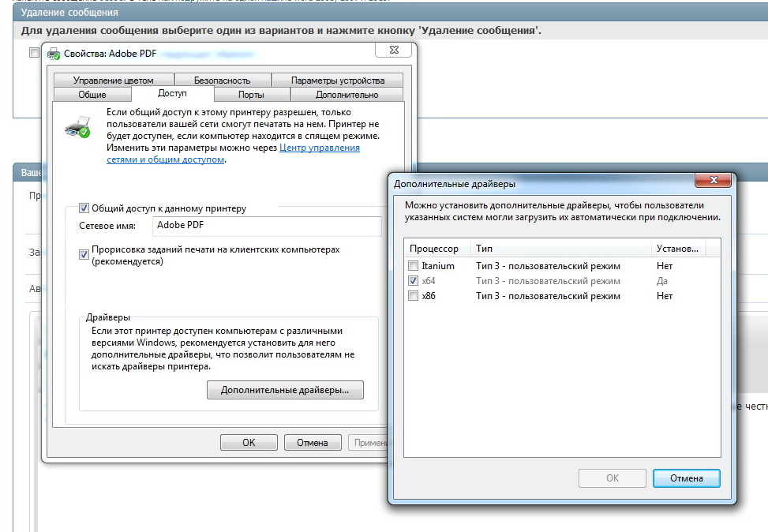This screenshot has height=532, width=768.
Task: Click OK in the printer properties dialog
Action: click(249, 442)
